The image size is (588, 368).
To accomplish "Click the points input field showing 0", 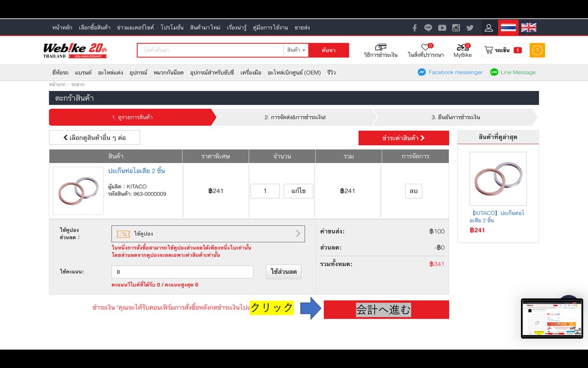I will click(x=182, y=272).
